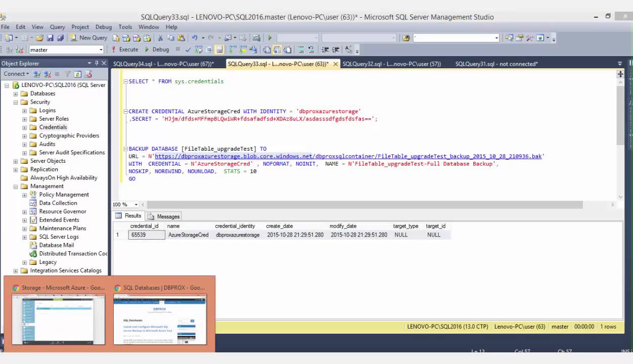This screenshot has height=364, width=633.
Task: Open the File menu
Action: coord(6,27)
